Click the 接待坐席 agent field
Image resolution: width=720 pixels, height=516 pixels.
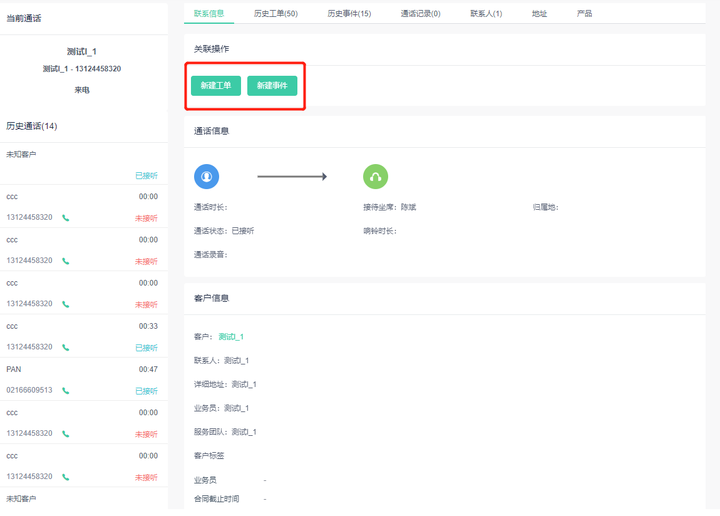coord(389,207)
